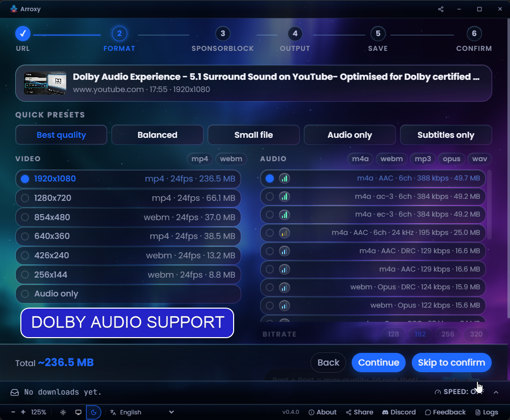This screenshot has height=420, width=510.
Task: Click the Arroxy app logo
Action: pos(14,9)
